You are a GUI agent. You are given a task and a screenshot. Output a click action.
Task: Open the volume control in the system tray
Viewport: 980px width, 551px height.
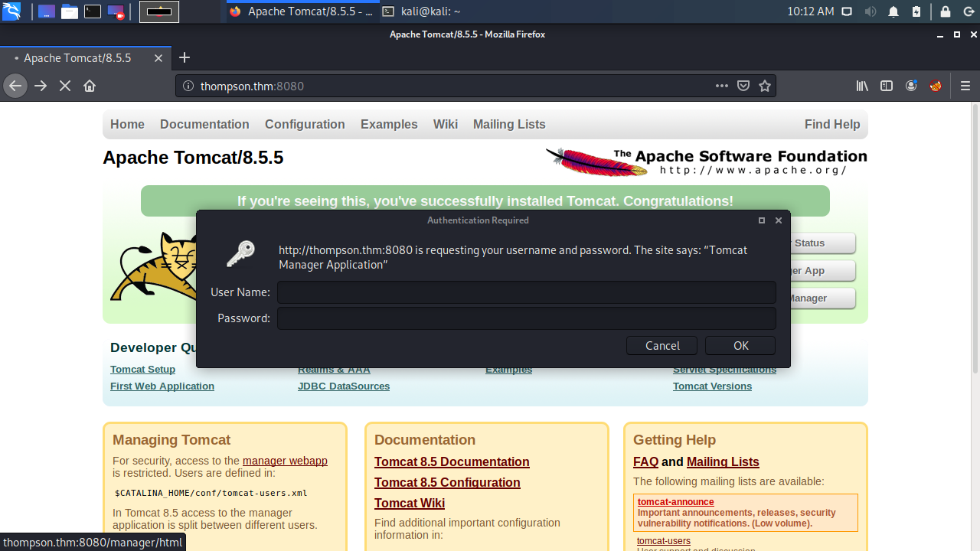[871, 11]
